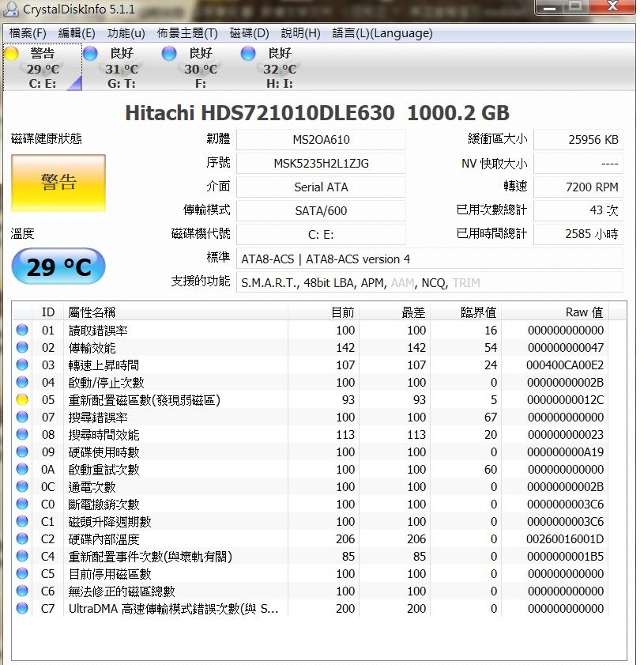Click the 屬性名稱 column header

pyautogui.click(x=176, y=312)
